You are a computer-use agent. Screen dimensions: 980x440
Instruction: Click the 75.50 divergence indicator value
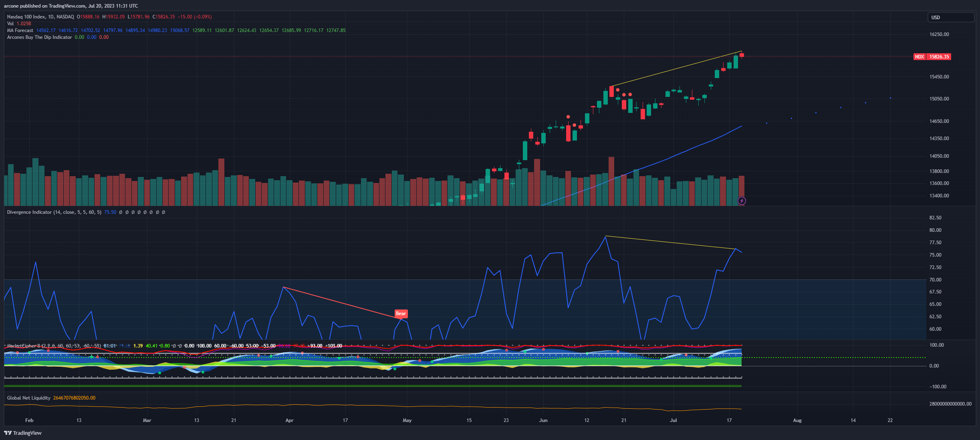pyautogui.click(x=110, y=212)
